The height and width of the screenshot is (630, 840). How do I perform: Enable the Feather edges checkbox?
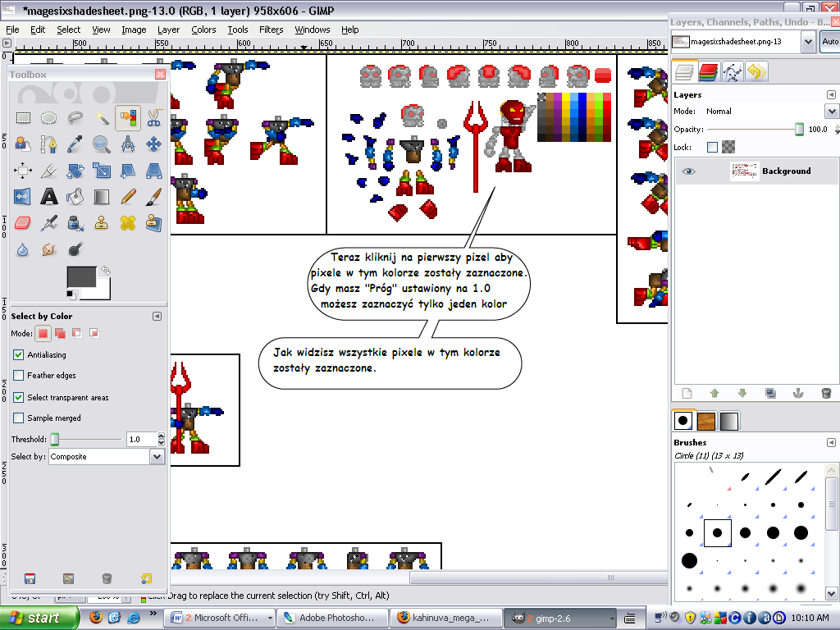[18, 375]
